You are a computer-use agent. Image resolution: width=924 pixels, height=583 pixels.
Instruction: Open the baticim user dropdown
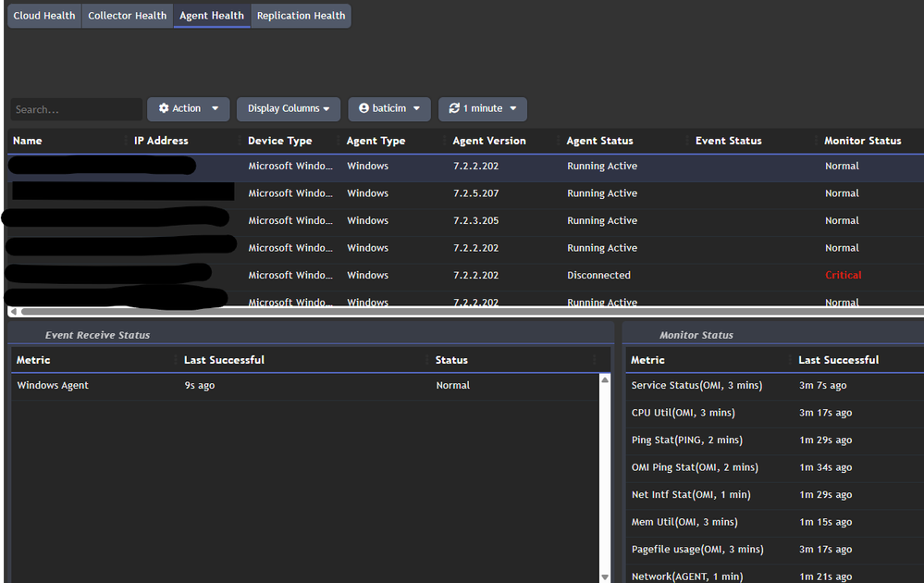click(x=388, y=109)
